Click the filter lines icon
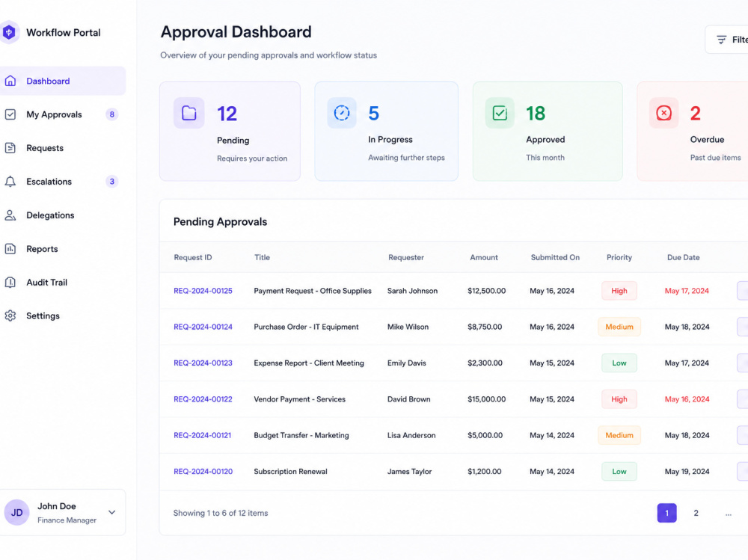The width and height of the screenshot is (748, 560). click(x=721, y=40)
